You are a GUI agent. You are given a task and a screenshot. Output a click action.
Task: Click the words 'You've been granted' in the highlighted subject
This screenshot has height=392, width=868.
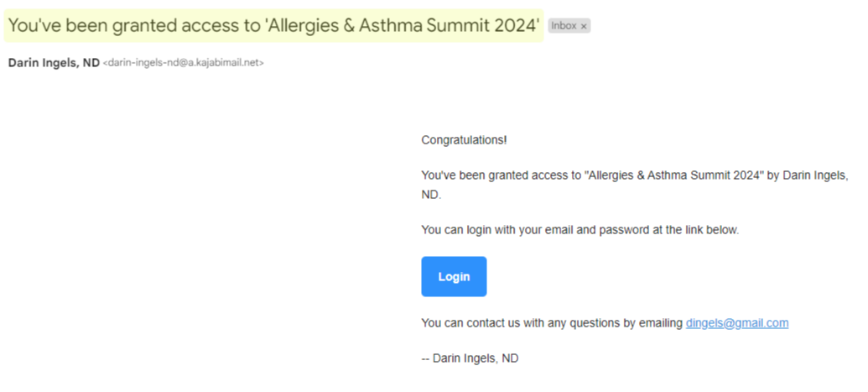pyautogui.click(x=81, y=25)
